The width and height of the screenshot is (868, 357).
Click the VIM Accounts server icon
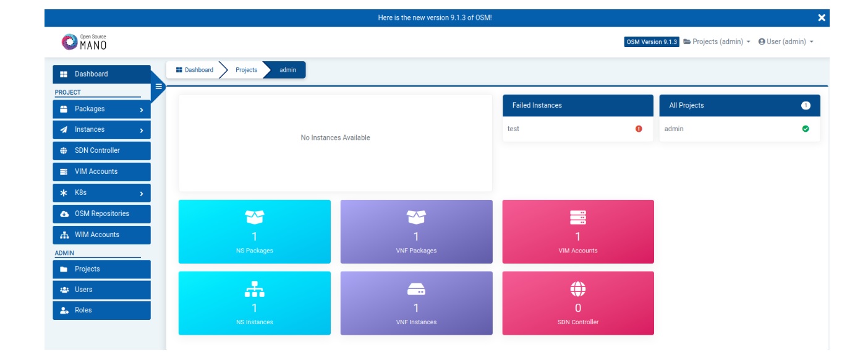coord(578,217)
